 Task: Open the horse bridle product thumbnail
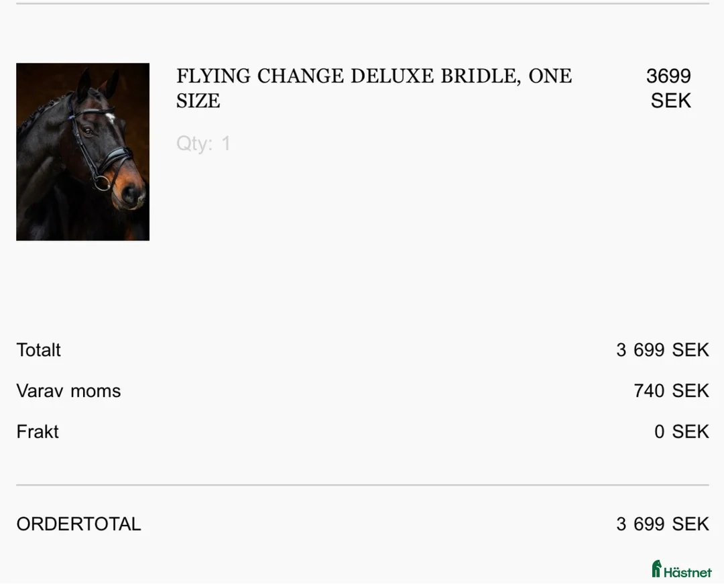tap(82, 152)
